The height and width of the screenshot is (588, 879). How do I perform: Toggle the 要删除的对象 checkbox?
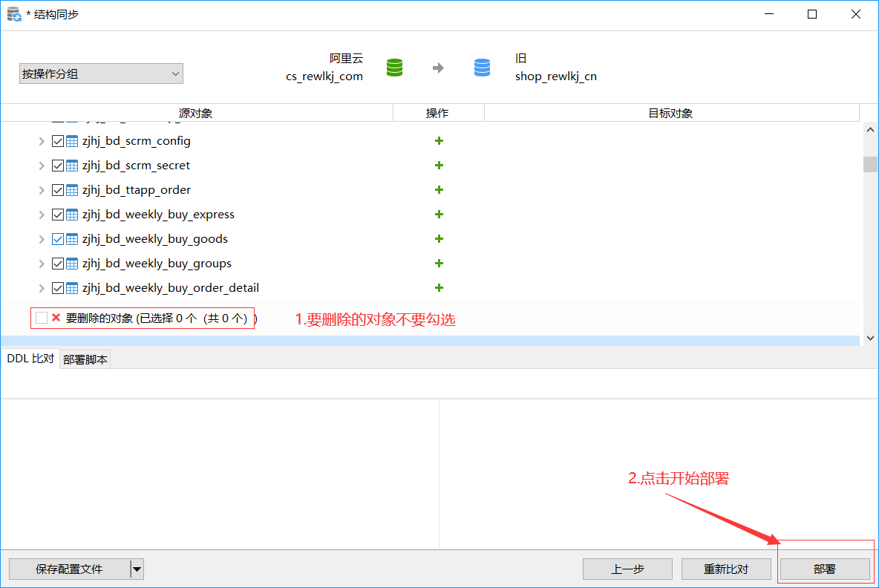pyautogui.click(x=42, y=318)
